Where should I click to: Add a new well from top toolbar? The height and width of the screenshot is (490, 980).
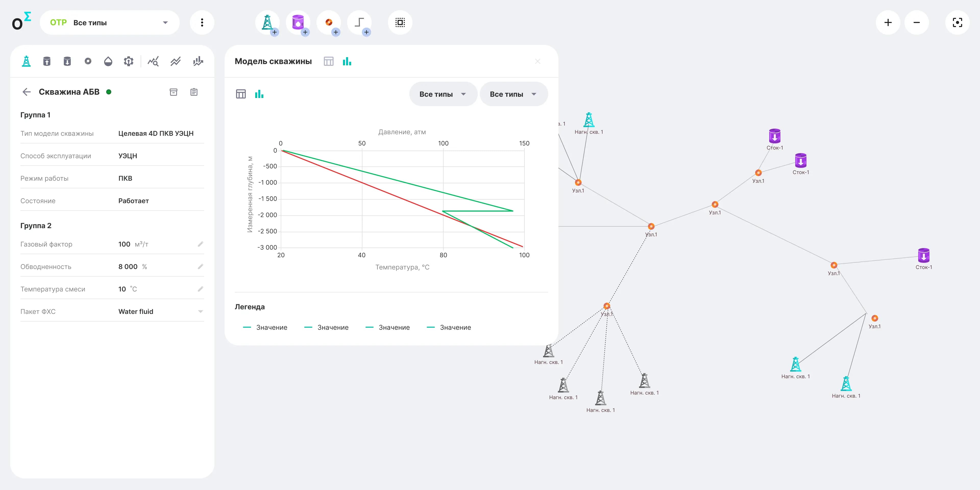tap(268, 23)
